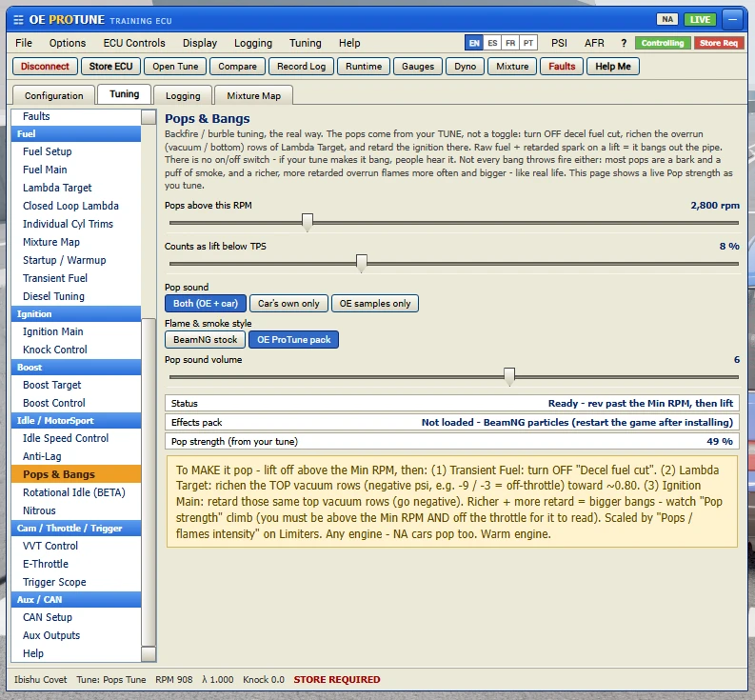Open Trigger Scope in the sidebar

(76, 582)
